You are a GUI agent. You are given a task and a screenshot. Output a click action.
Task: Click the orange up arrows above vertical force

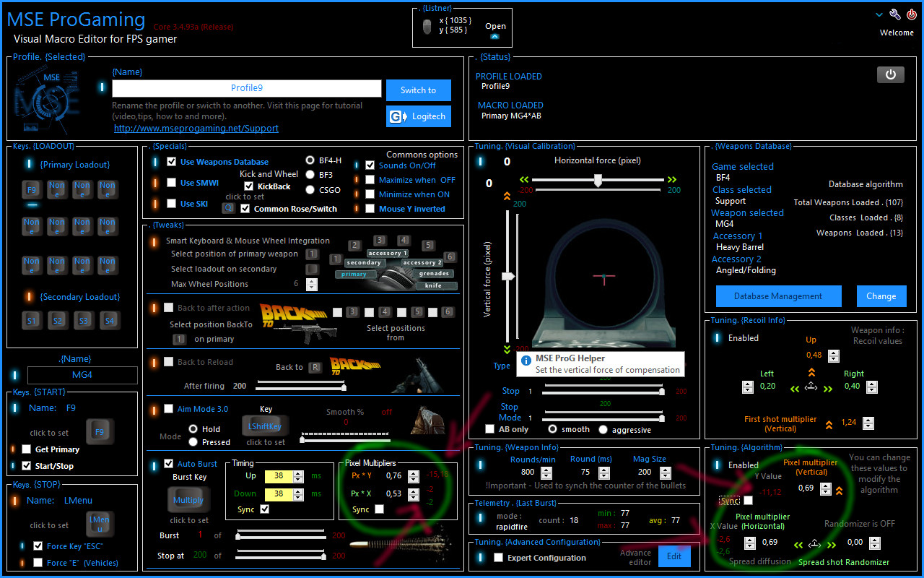[507, 195]
